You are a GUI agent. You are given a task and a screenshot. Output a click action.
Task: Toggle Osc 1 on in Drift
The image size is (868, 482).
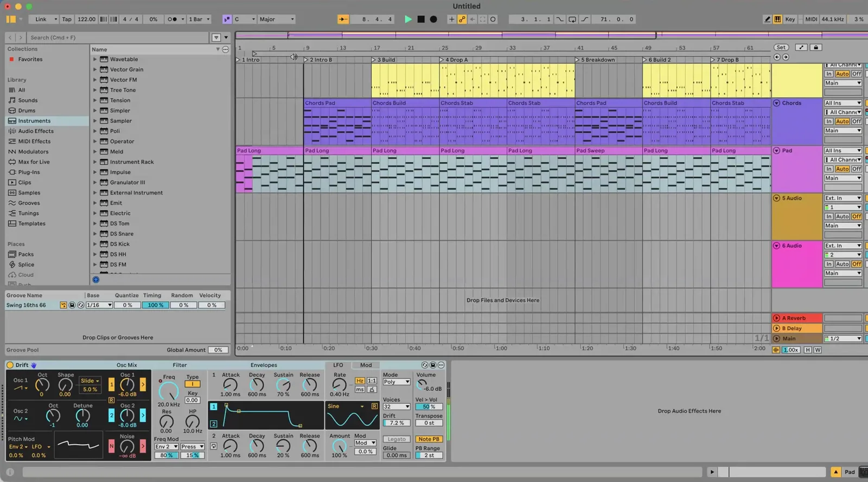(111, 384)
